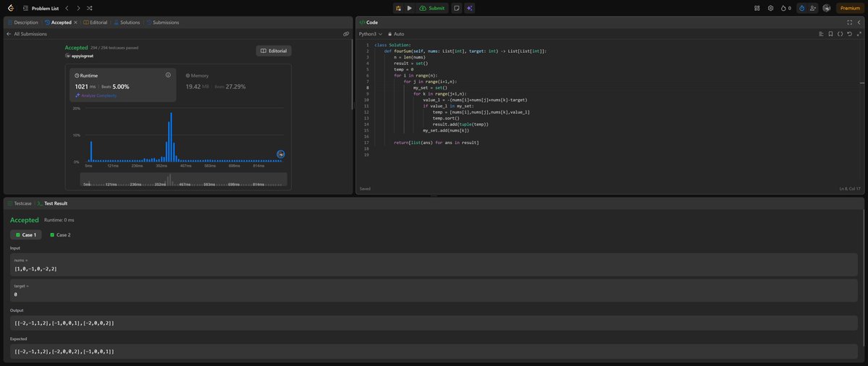Select the Accepted tab
The width and height of the screenshot is (868, 366).
(x=58, y=22)
